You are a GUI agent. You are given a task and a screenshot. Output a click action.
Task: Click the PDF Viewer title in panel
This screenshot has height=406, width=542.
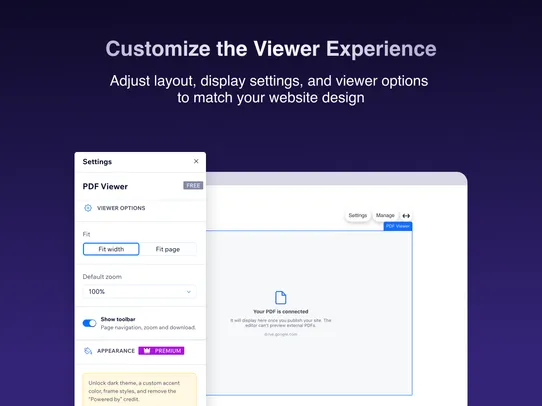pyautogui.click(x=105, y=187)
